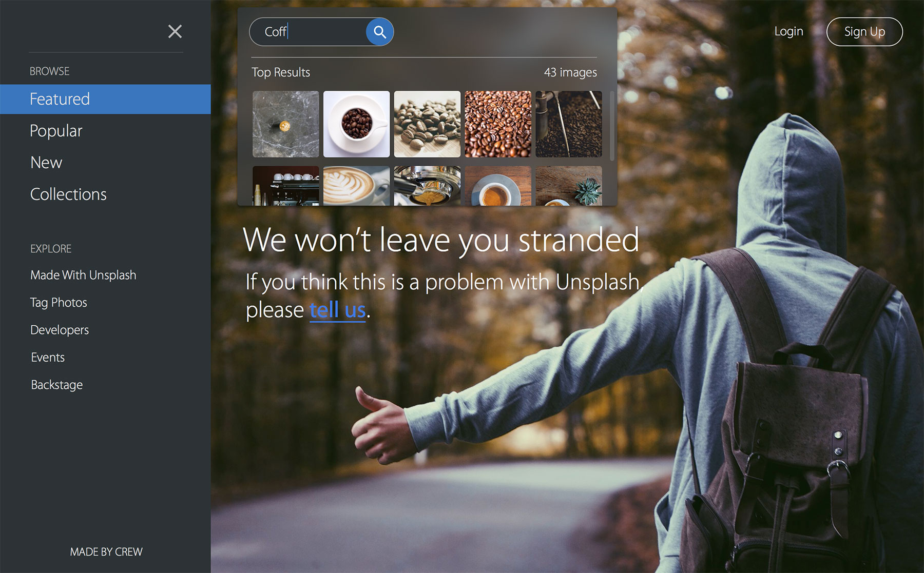Open the Developers page
Image resolution: width=924 pixels, height=573 pixels.
tap(60, 330)
